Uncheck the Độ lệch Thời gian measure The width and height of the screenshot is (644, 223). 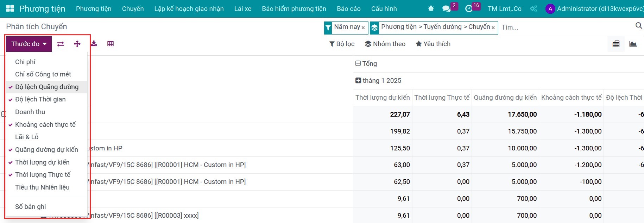click(x=47, y=99)
